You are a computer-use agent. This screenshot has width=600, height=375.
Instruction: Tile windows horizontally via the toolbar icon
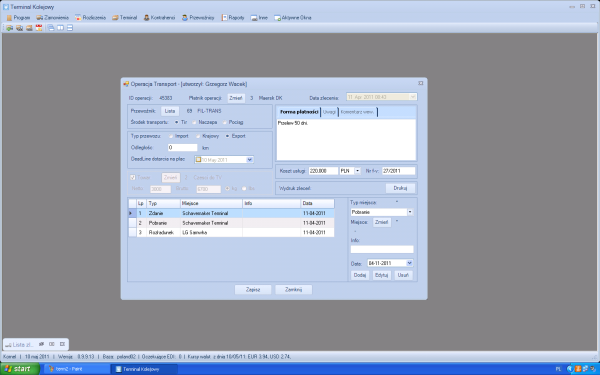[x=70, y=28]
